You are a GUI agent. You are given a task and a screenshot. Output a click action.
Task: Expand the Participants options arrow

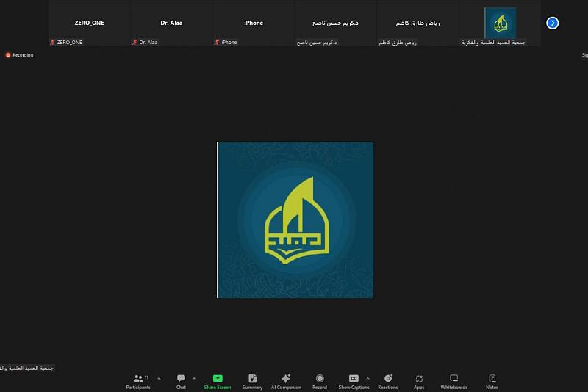click(x=159, y=379)
